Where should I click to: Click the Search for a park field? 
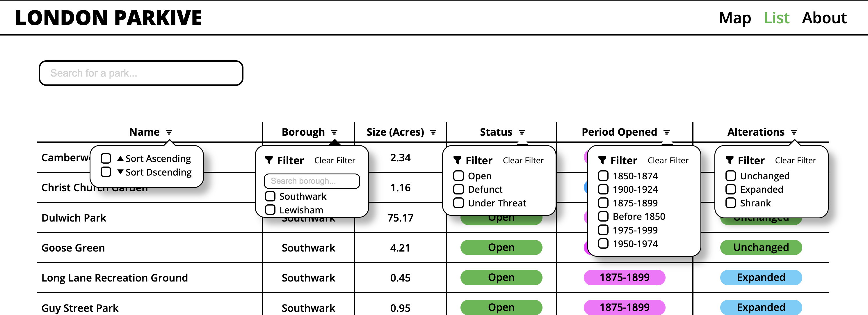point(141,73)
